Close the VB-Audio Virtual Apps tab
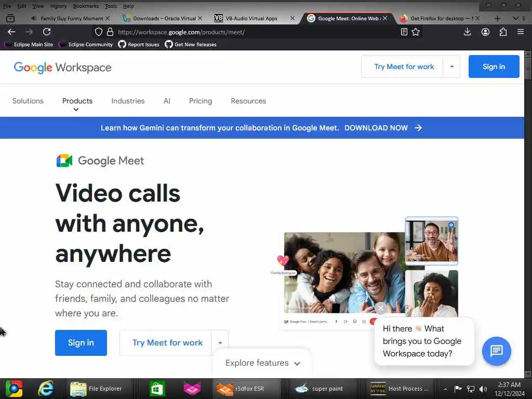This screenshot has height=399, width=532. (292, 18)
